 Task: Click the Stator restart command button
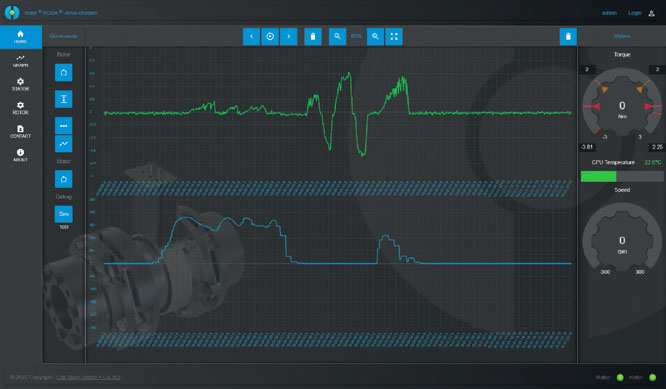(64, 179)
